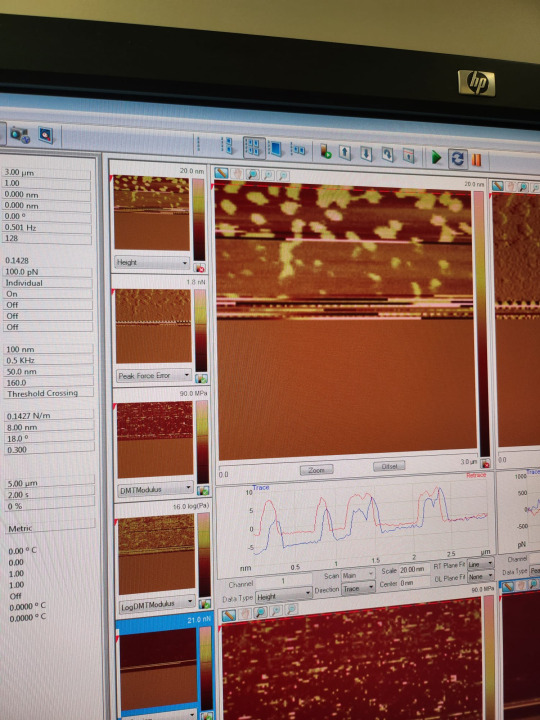Select the single large channel layout icon
Screen dimensions: 540x720
[x=275, y=149]
